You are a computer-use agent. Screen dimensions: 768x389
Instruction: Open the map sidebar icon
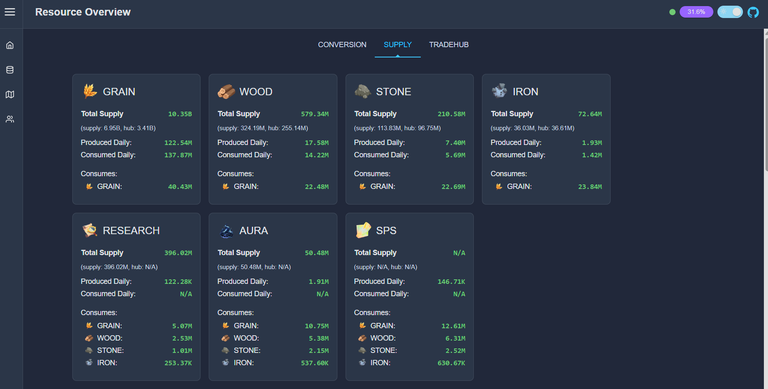10,94
